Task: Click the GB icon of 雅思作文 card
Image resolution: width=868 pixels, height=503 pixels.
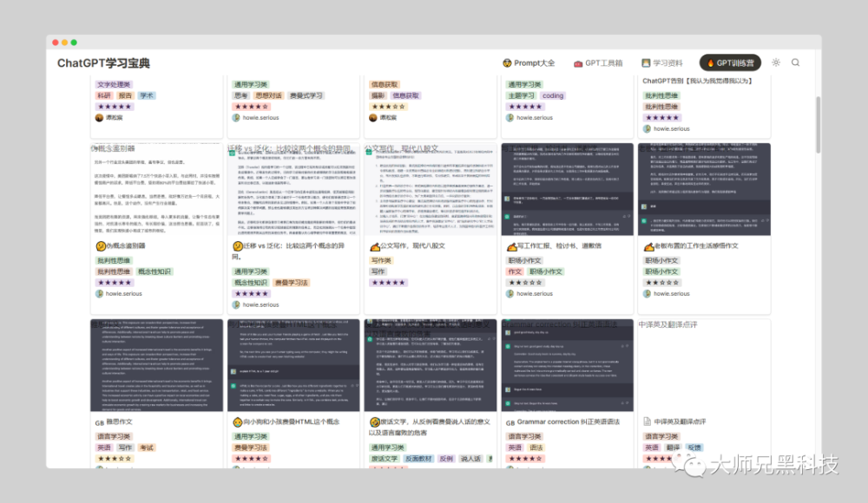Action: [x=100, y=422]
